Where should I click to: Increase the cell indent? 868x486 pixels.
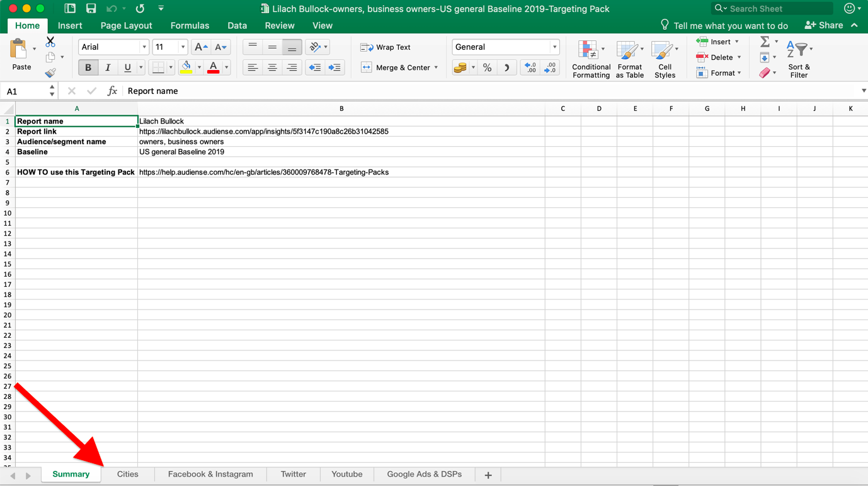tap(334, 67)
